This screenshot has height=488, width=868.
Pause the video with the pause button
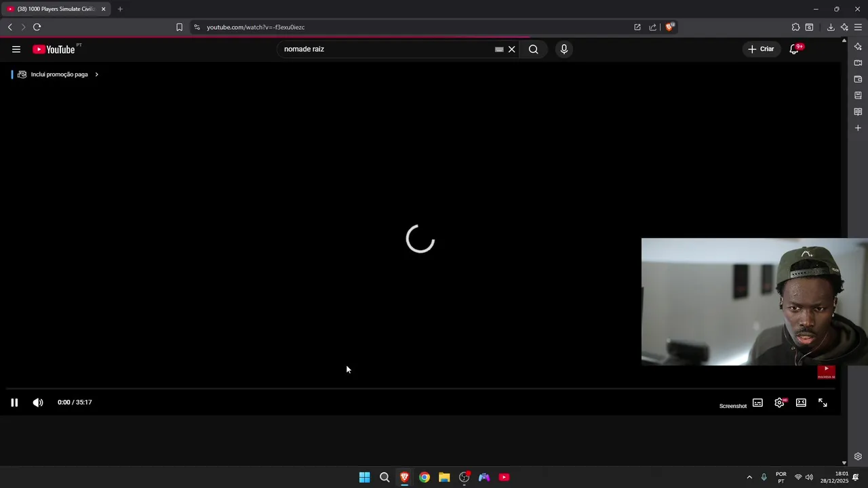14,403
